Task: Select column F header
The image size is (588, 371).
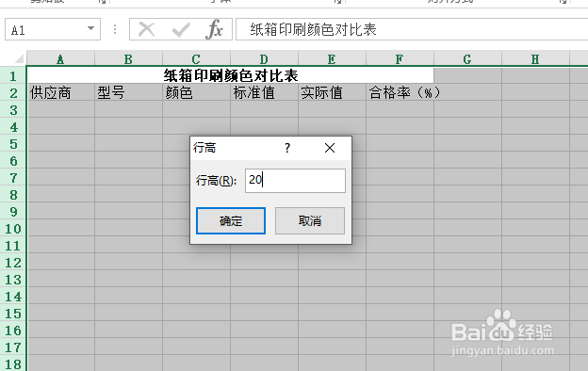Action: coord(400,58)
